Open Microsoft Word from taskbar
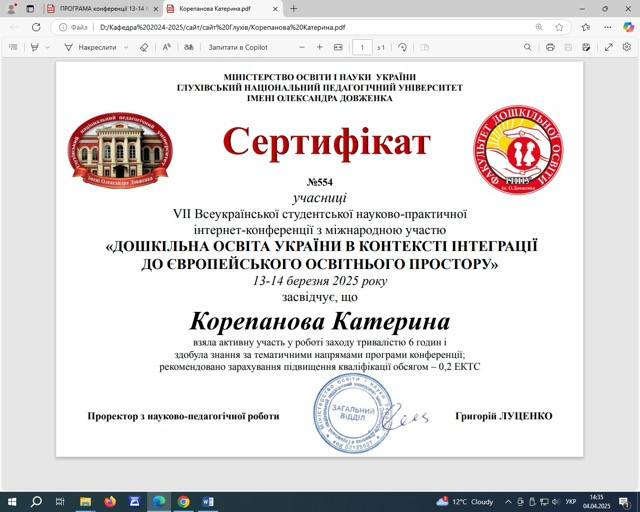This screenshot has width=640, height=512. [x=208, y=501]
